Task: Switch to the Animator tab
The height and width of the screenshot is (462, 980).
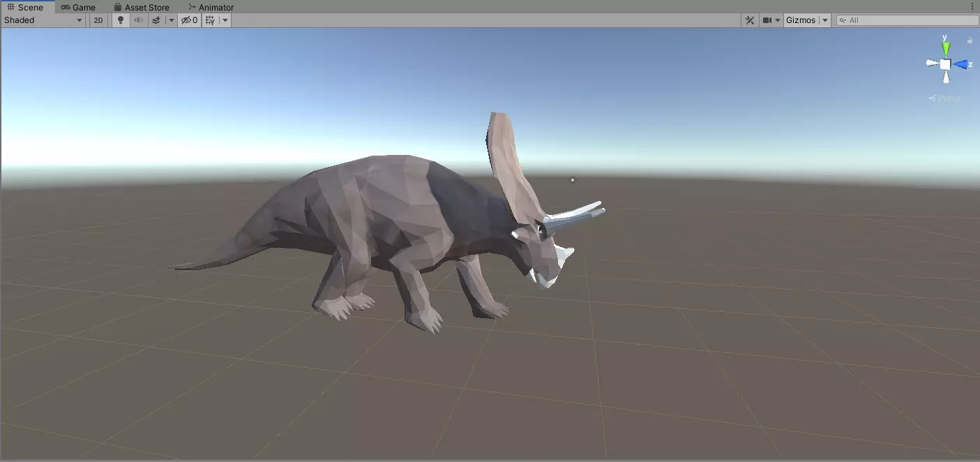Action: pos(211,7)
